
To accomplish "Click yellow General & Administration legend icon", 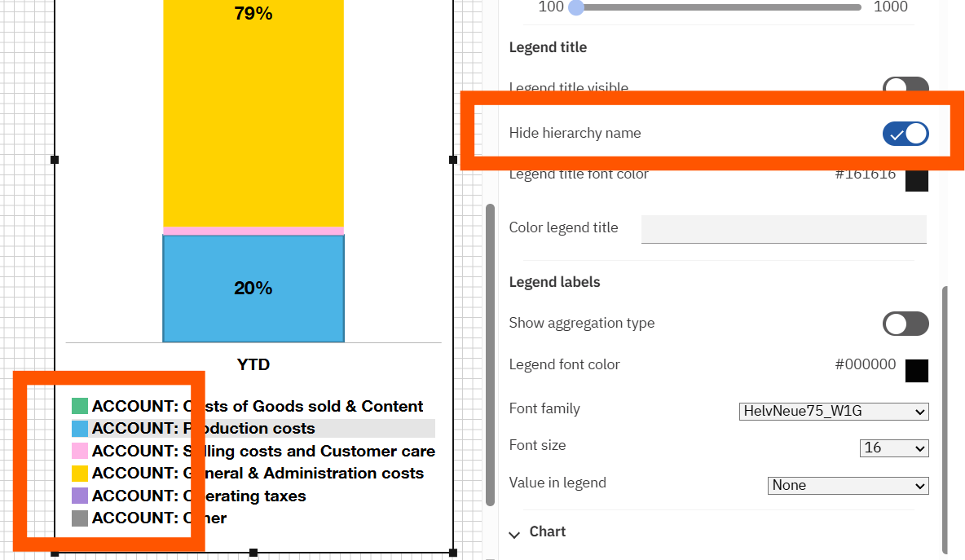I will coord(80,473).
